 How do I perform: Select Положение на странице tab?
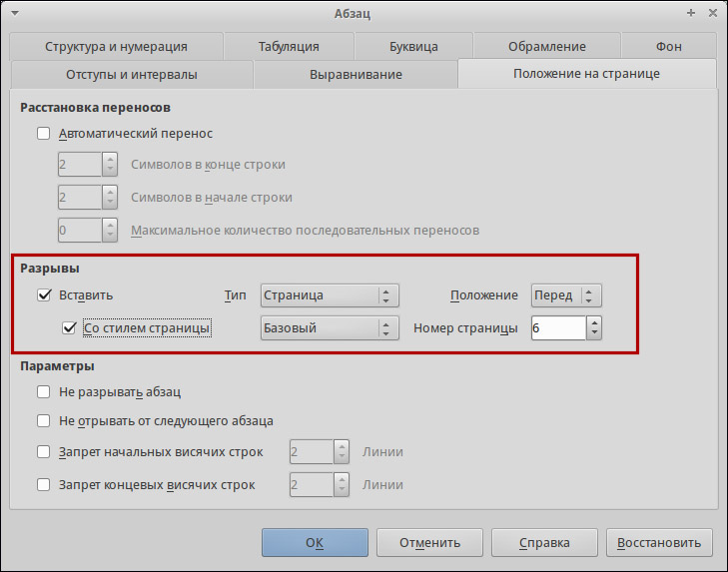(x=586, y=73)
